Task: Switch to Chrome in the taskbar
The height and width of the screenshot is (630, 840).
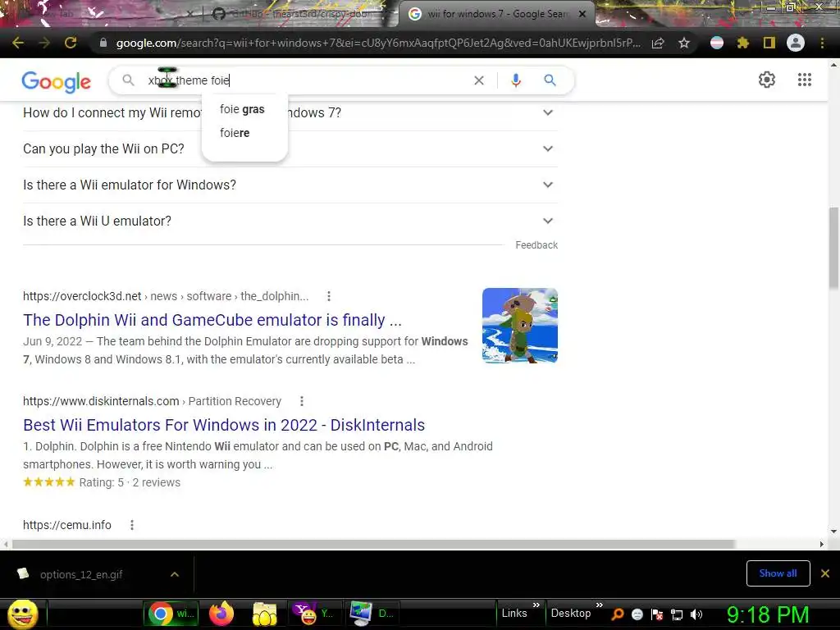Action: 171,614
